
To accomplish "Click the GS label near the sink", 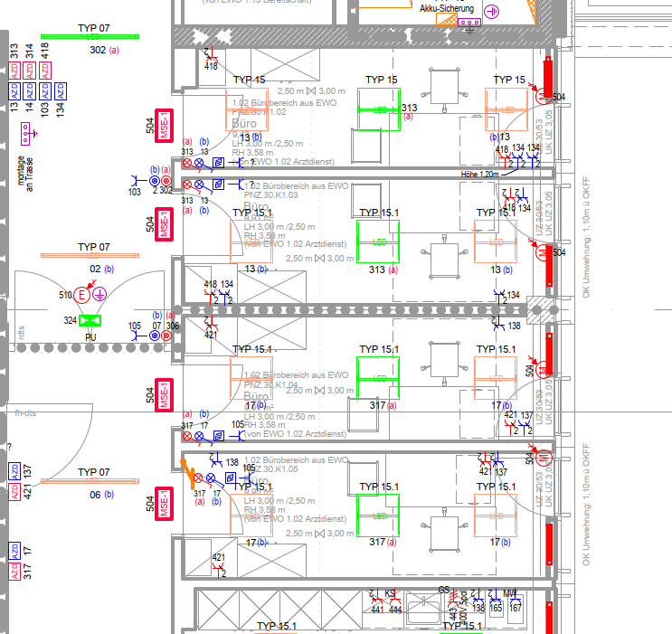I will (x=443, y=590).
